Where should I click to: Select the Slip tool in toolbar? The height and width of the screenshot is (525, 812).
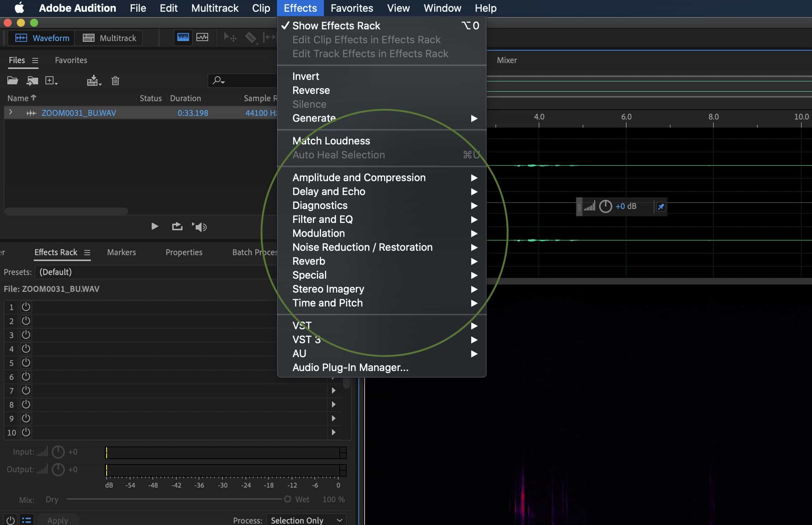(269, 37)
